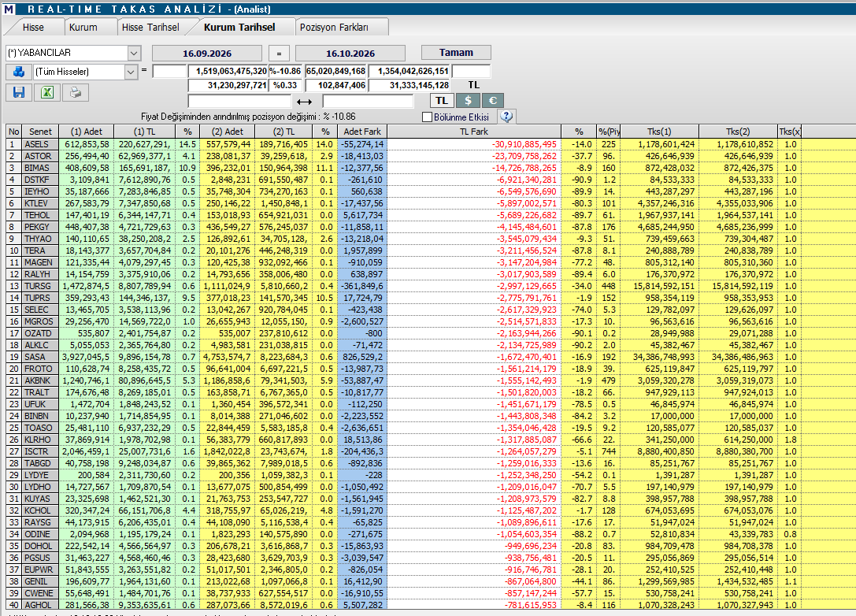Screen dimensions: 856x616
Task: Click the empty field left of the double arrow
Action: point(239,101)
